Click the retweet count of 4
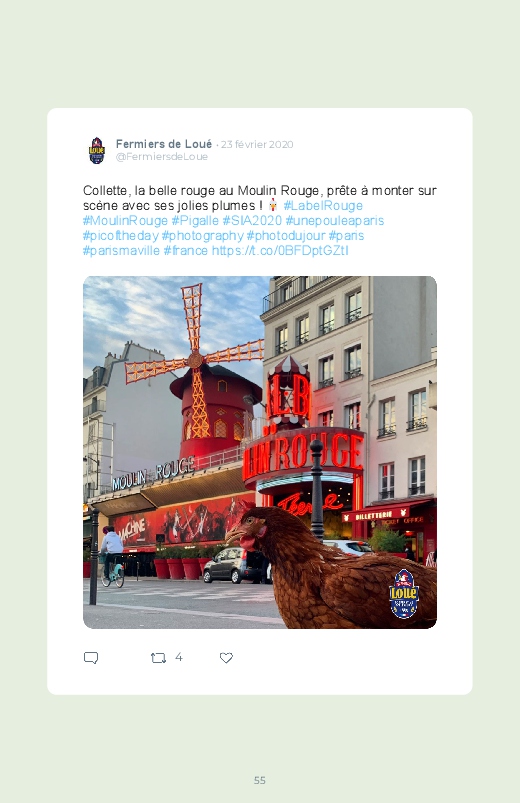Viewport: 520px width, 803px height. point(179,657)
